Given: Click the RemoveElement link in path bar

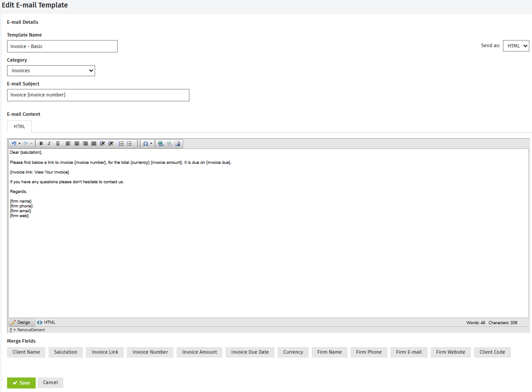Looking at the screenshot, I should pos(31,330).
